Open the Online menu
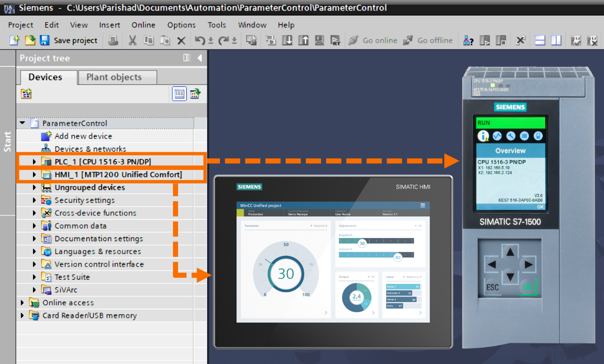 point(143,25)
